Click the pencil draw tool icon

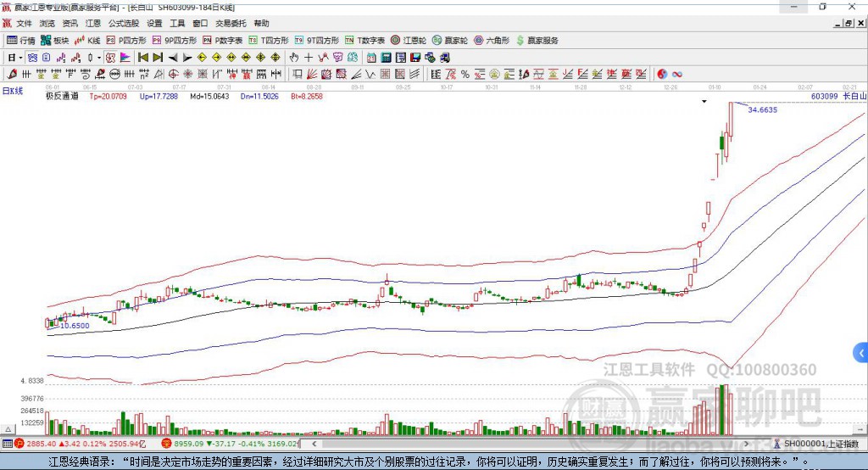12,74
